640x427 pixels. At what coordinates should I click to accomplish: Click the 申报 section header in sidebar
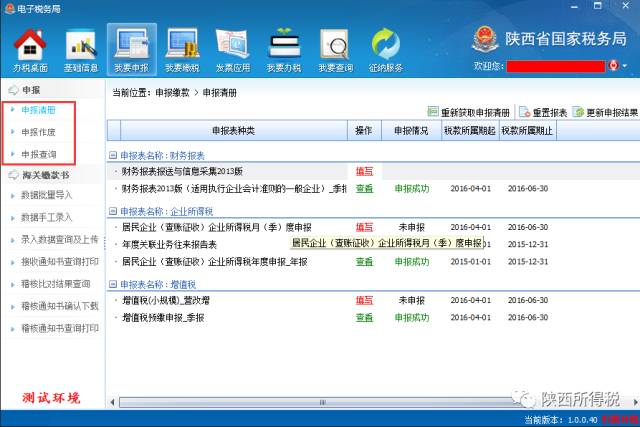(31, 90)
